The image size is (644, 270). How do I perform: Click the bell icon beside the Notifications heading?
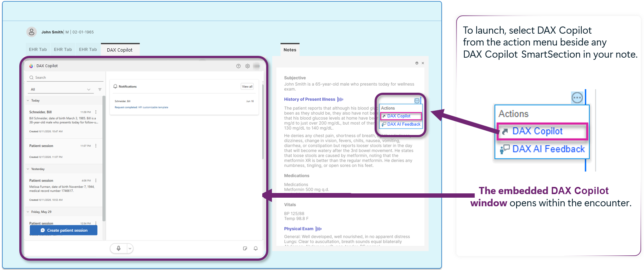point(115,87)
